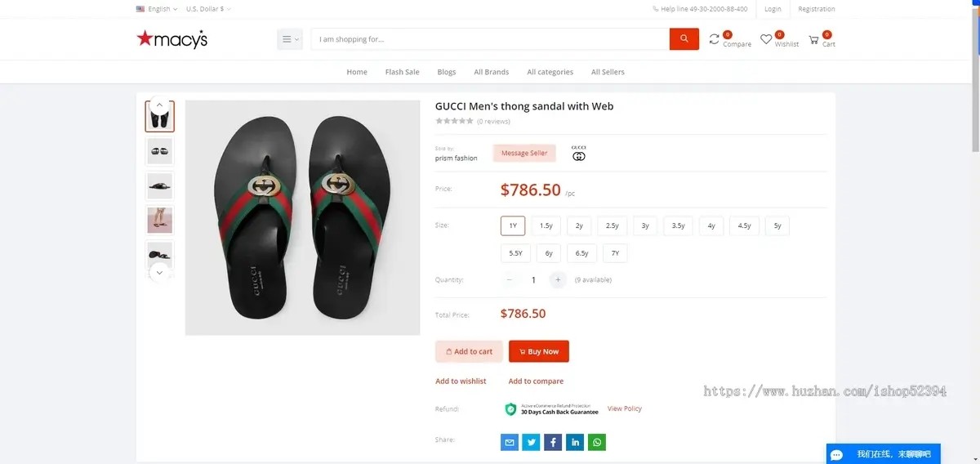Screen dimensions: 980x464
Task: Open All Brands menu item
Action: (491, 72)
